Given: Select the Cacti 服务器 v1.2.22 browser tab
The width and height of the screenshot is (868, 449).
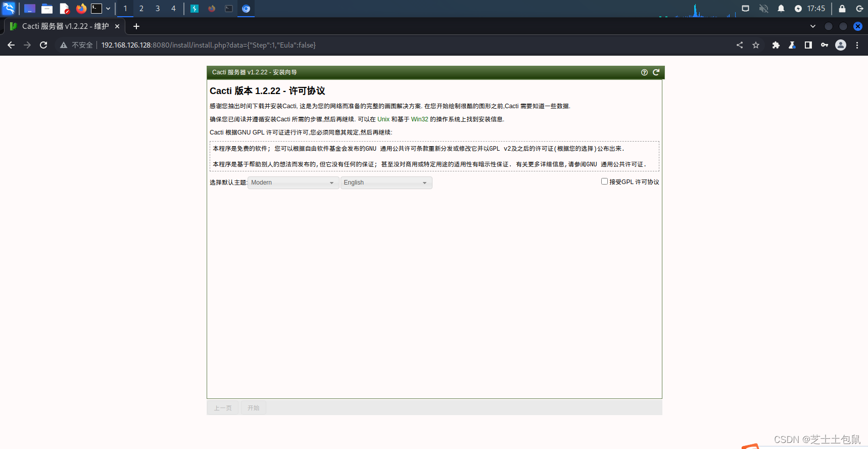Looking at the screenshot, I should tap(65, 26).
